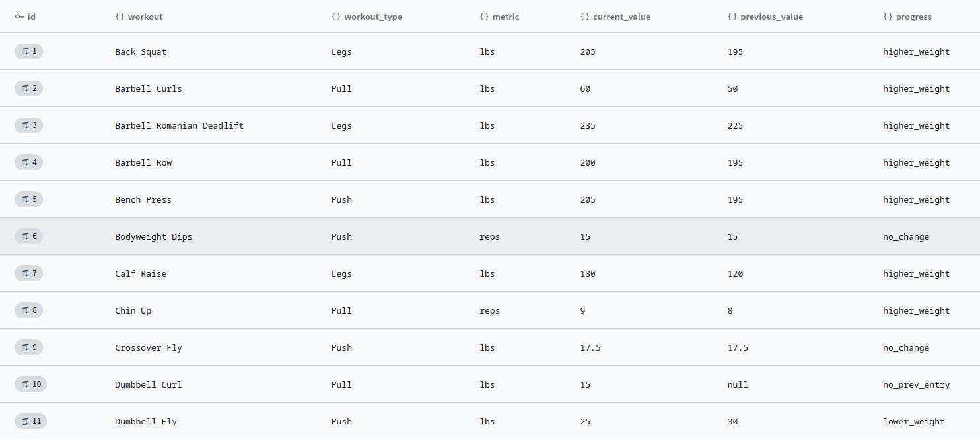Image resolution: width=980 pixels, height=439 pixels.
Task: Click the key icon on the id column
Action: point(20,17)
